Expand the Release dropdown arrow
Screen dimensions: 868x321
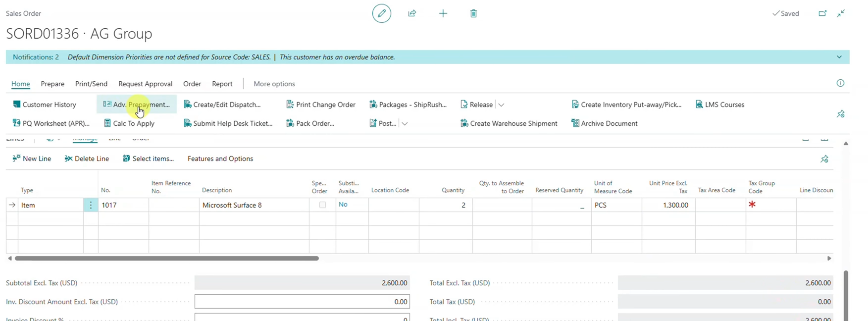(501, 105)
